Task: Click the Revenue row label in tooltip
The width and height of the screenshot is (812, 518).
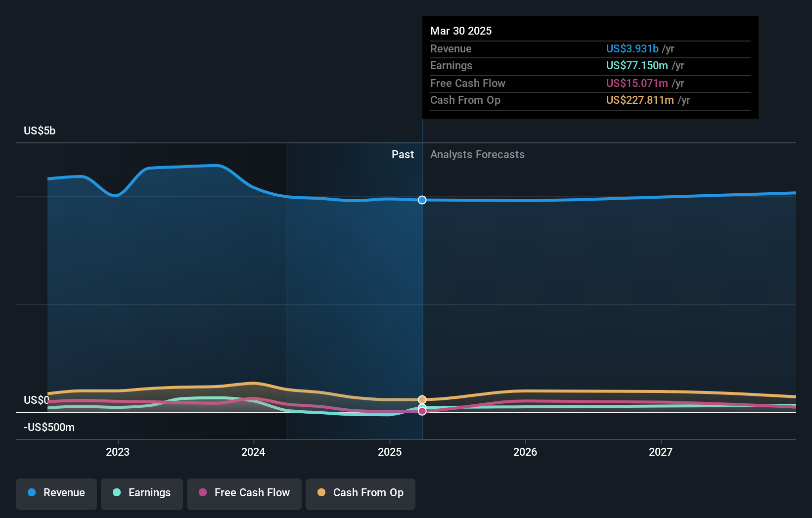Action: coord(451,48)
